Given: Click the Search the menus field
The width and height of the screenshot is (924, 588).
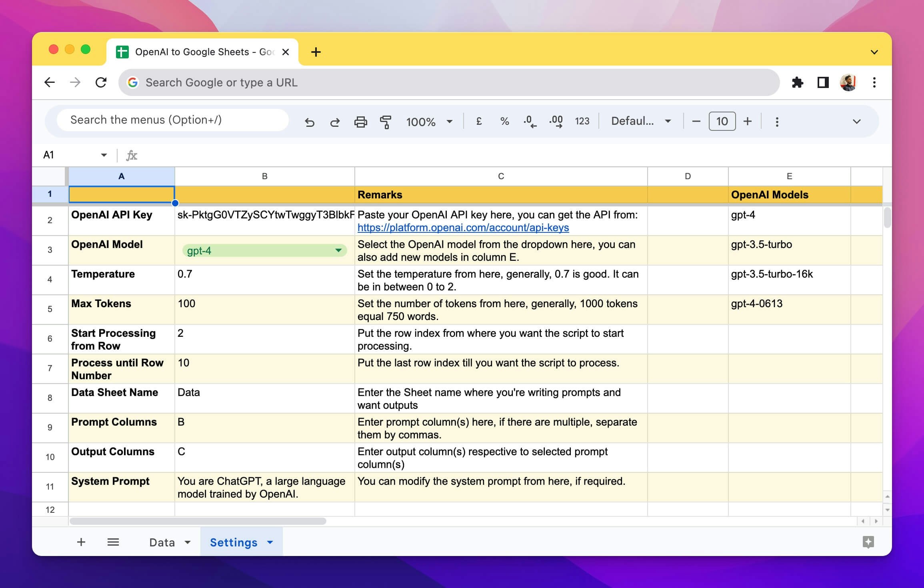Looking at the screenshot, I should [x=172, y=120].
